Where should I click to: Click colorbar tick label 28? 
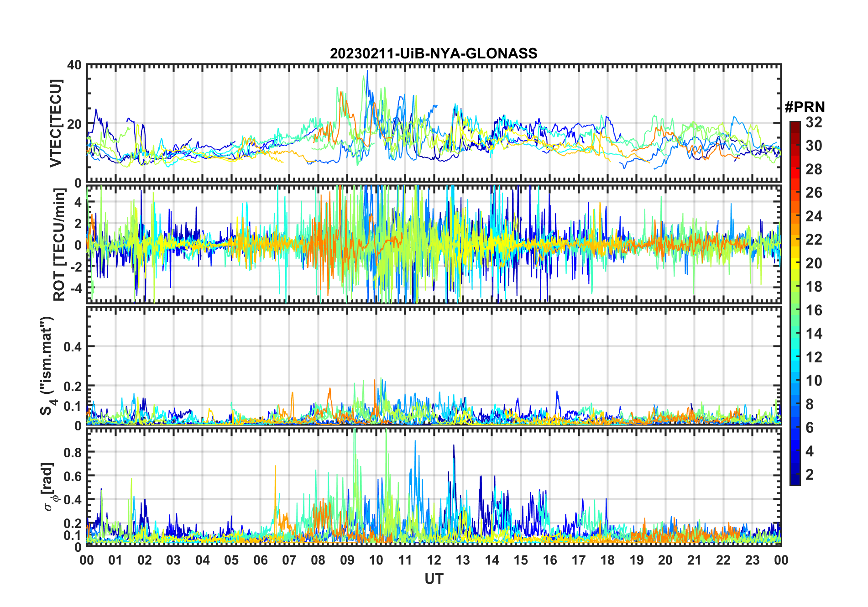(814, 169)
